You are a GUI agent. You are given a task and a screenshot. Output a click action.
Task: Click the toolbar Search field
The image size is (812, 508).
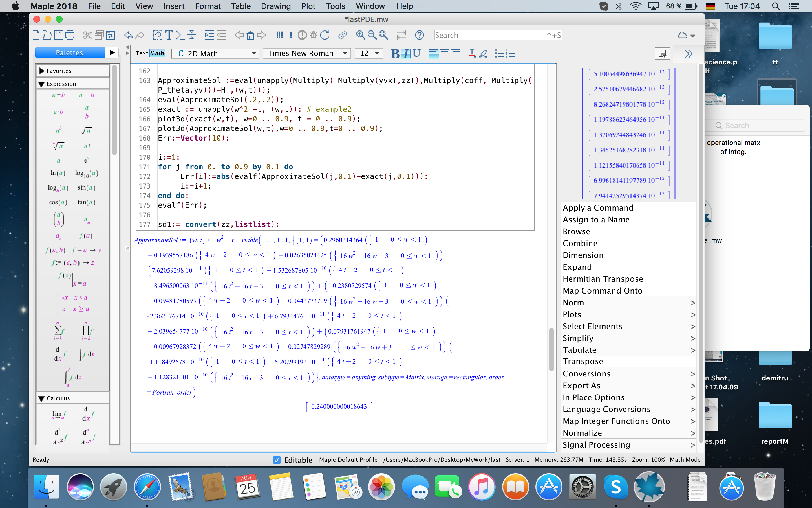tap(498, 35)
